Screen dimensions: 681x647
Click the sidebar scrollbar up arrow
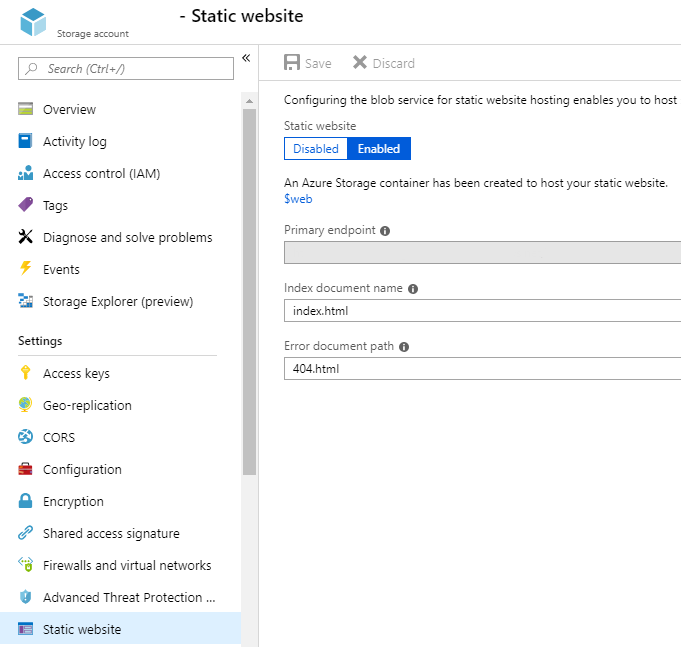249,101
